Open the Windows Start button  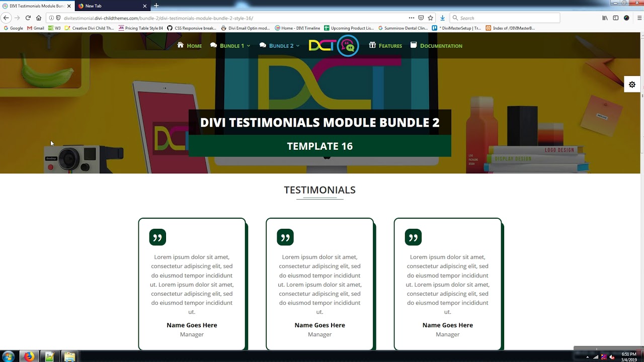click(x=10, y=356)
